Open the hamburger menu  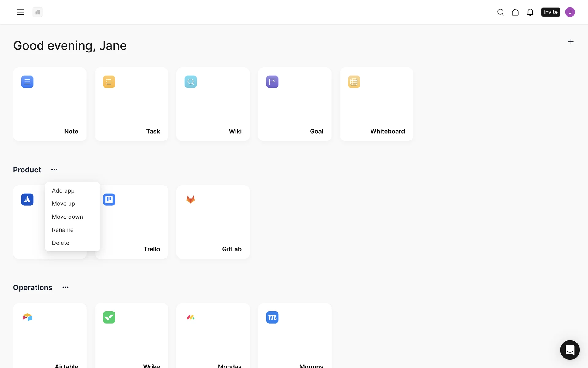pos(20,12)
